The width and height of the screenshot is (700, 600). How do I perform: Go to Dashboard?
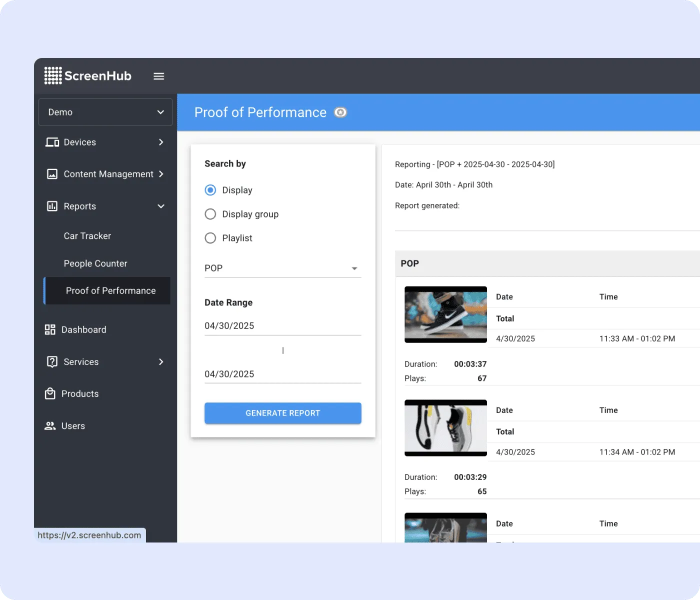click(x=84, y=329)
